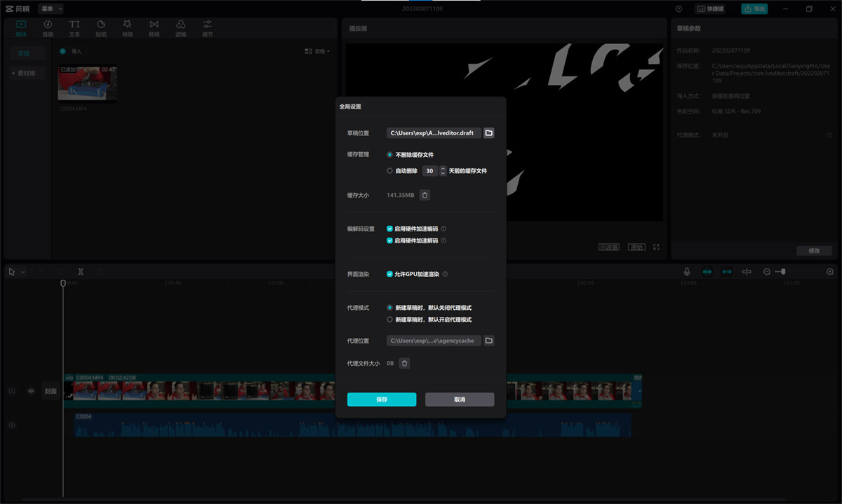Click the microphone record icon in timeline toolbar
The height and width of the screenshot is (504, 842).
pos(687,271)
